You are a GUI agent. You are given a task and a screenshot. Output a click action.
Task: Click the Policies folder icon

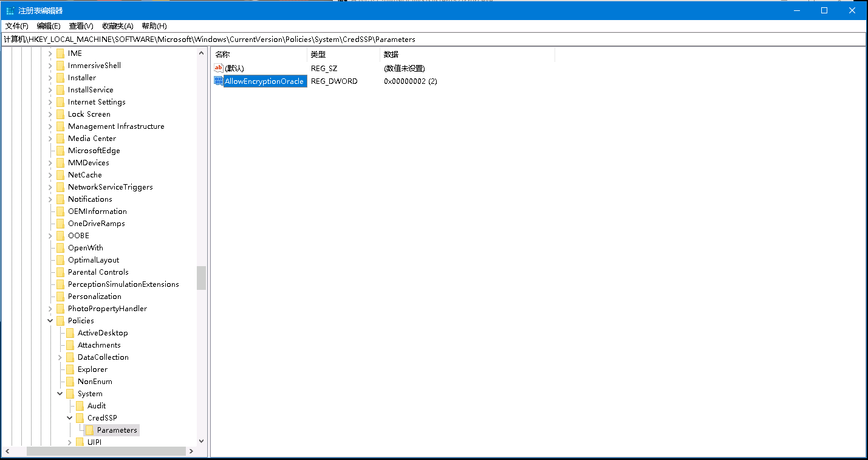click(60, 321)
